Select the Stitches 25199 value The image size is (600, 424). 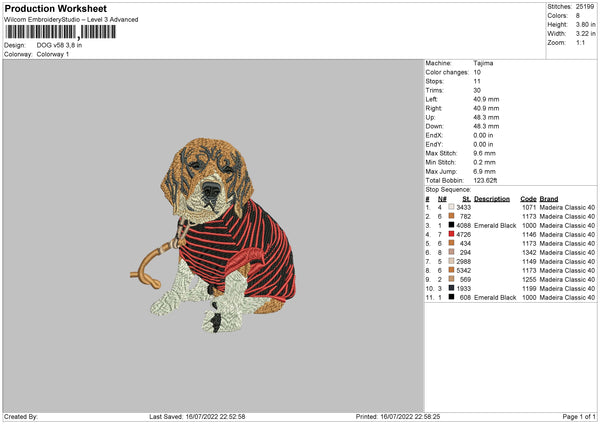(583, 6)
